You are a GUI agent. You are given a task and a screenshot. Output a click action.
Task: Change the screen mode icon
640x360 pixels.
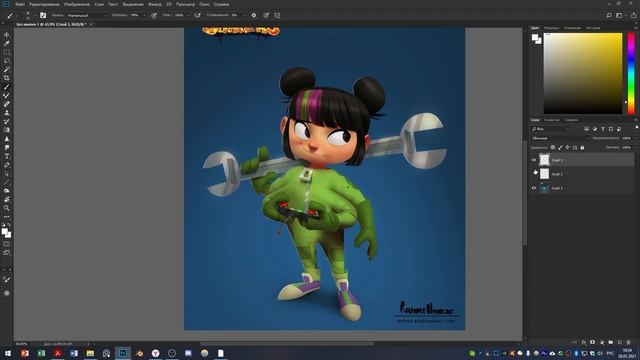(7, 253)
